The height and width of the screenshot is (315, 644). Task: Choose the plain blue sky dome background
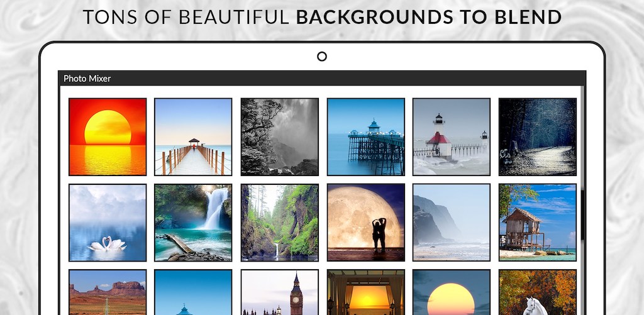pos(193,293)
